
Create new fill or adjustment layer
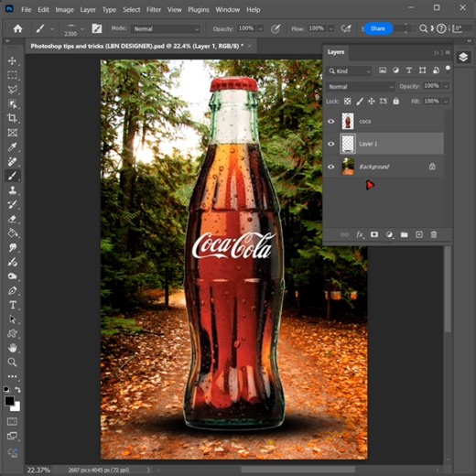click(389, 234)
